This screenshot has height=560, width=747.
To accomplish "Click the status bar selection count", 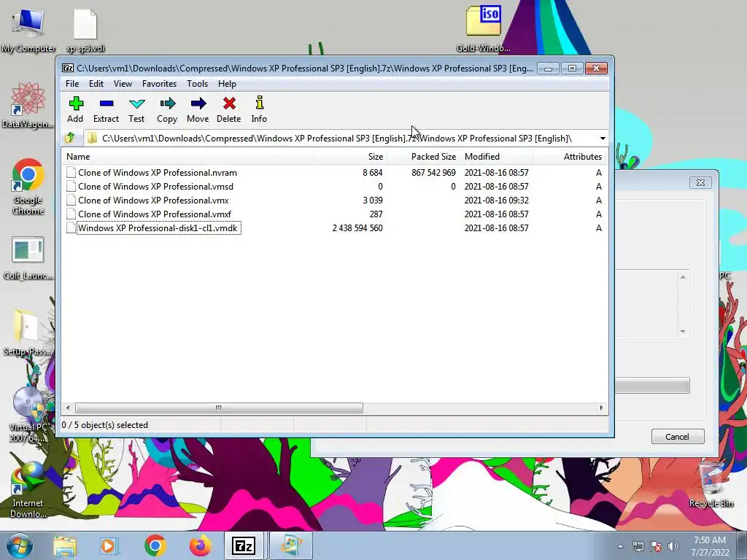I will click(105, 425).
